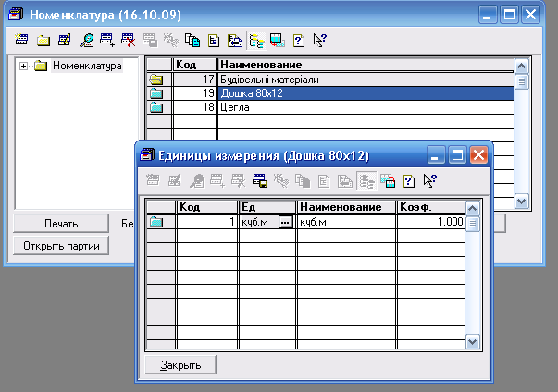
Task: Click the Ед input field containing куб.м
Action: 260,222
